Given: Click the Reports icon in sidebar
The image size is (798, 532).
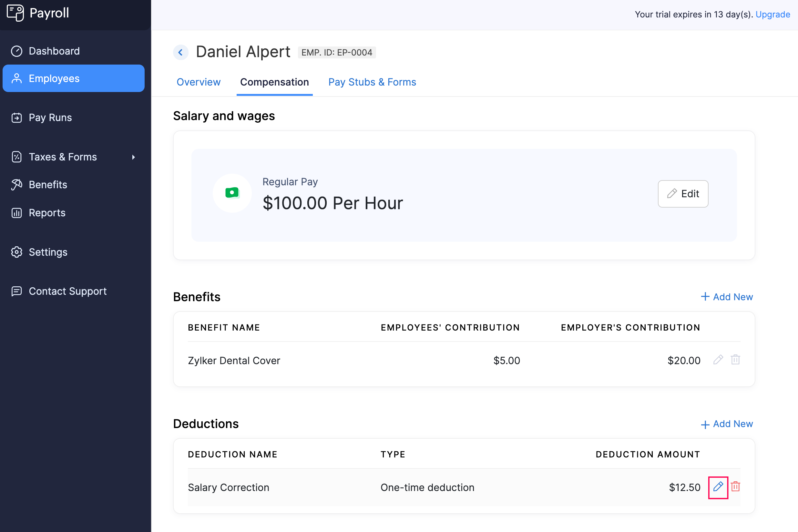Looking at the screenshot, I should pyautogui.click(x=17, y=212).
